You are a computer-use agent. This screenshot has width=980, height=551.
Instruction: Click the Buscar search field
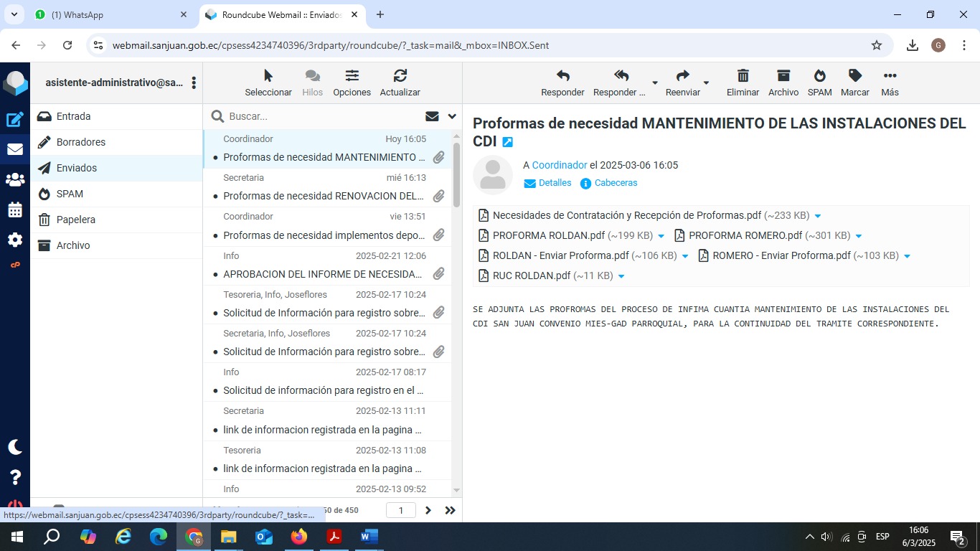coord(323,116)
